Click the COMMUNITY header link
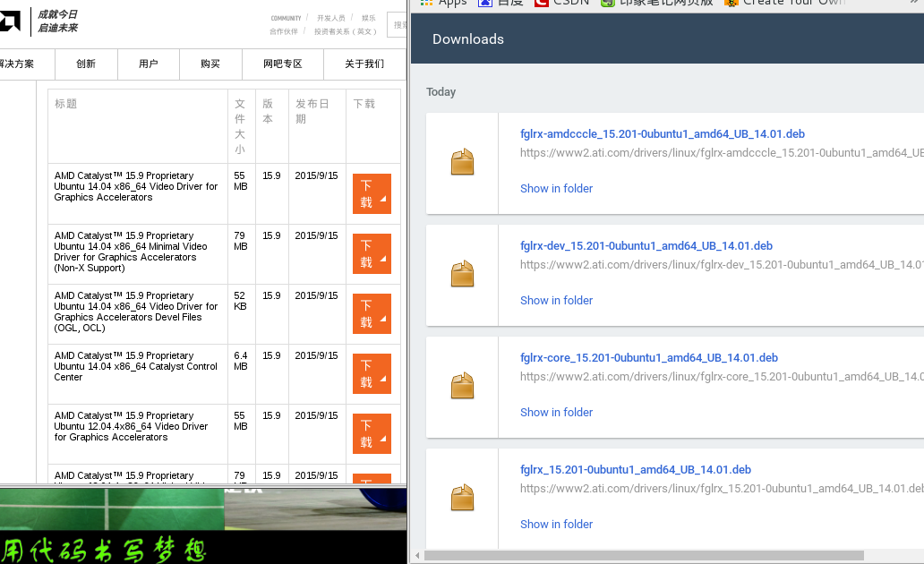 pos(286,18)
